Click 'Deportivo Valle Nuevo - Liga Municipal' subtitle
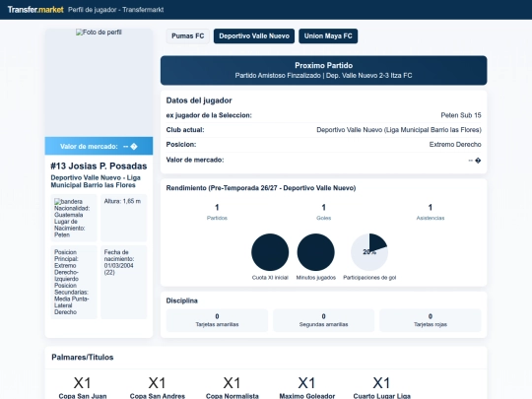The width and height of the screenshot is (532, 399). coord(96,181)
